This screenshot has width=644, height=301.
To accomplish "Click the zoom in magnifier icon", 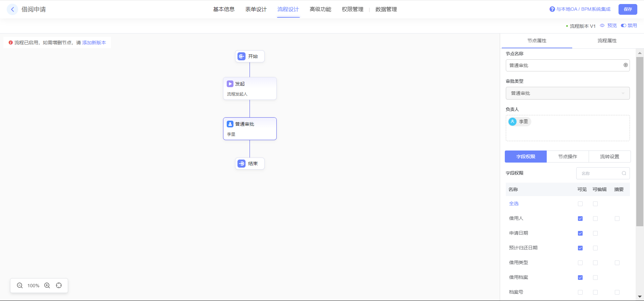I will (x=47, y=286).
